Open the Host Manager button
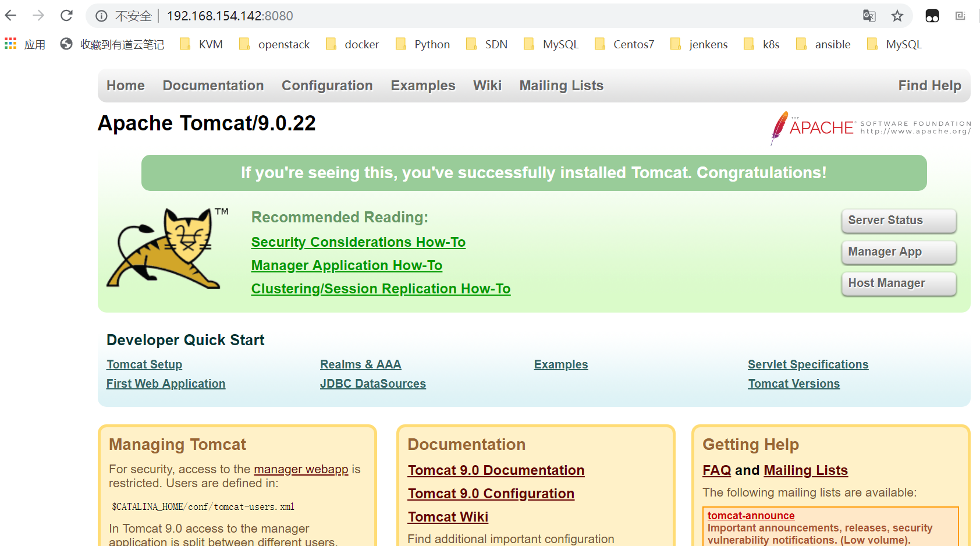The width and height of the screenshot is (980, 546). pyautogui.click(x=899, y=283)
